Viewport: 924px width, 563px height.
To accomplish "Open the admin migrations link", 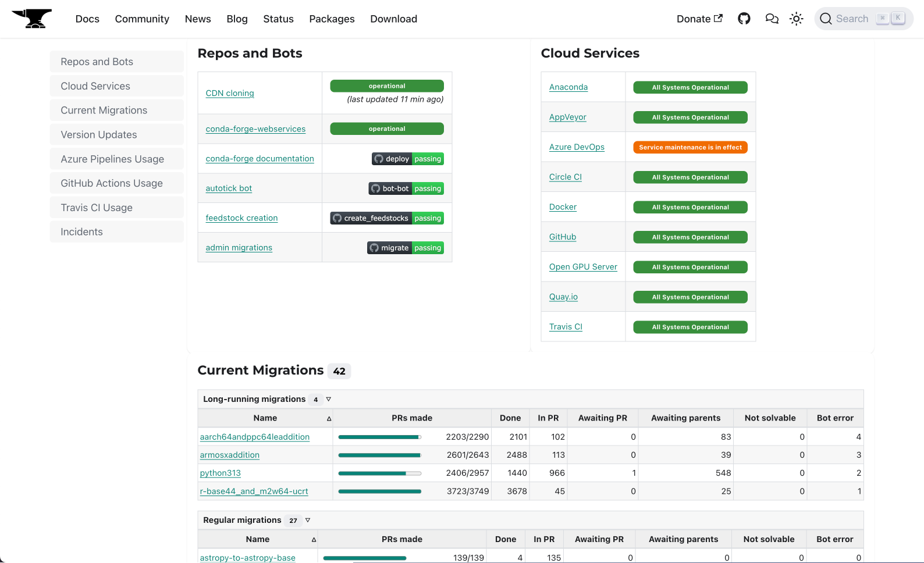I will [239, 248].
